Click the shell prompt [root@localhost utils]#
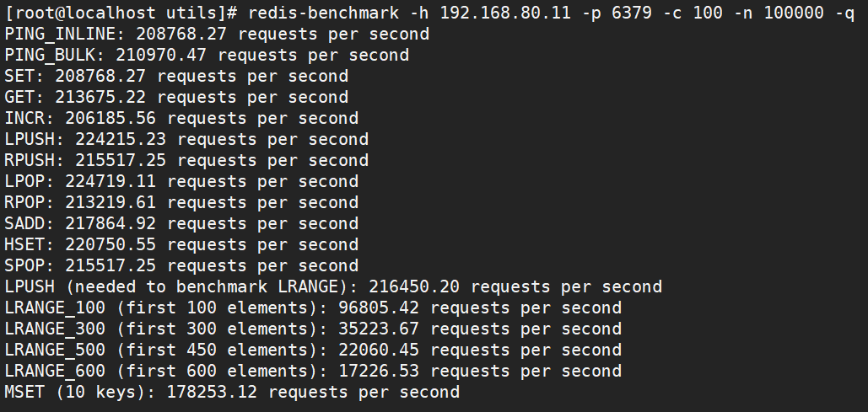The width and height of the screenshot is (868, 412). point(121,13)
